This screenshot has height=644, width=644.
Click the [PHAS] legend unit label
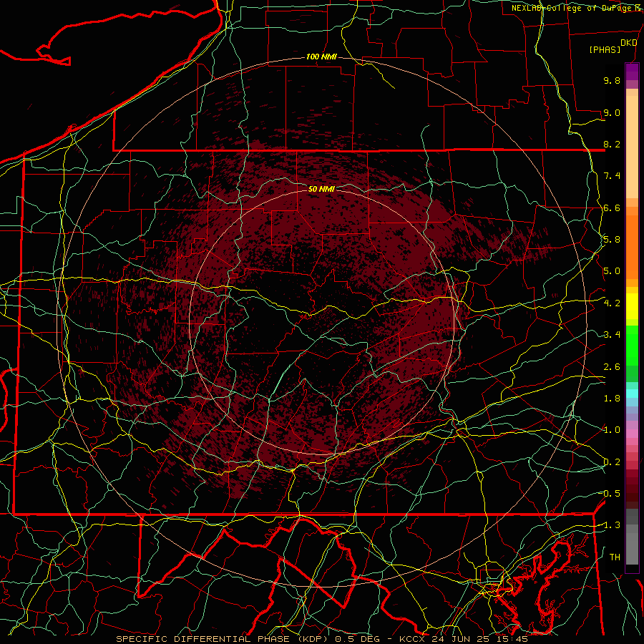(x=605, y=49)
